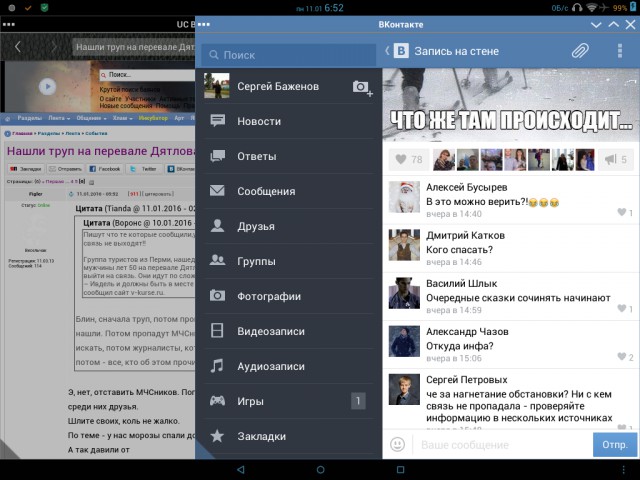The image size is (640, 480).
Task: Open Василий Шлык's avatar
Action: click(404, 293)
